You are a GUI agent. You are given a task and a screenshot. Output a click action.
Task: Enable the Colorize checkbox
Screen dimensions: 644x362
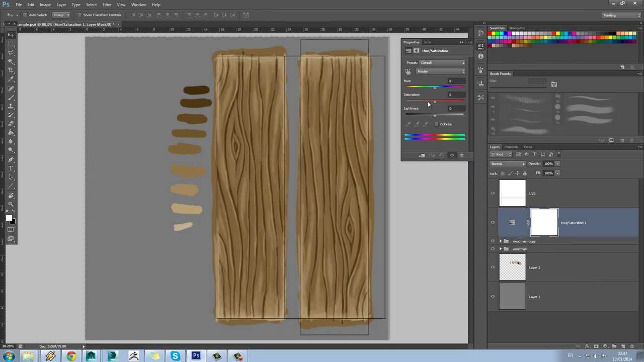click(436, 124)
